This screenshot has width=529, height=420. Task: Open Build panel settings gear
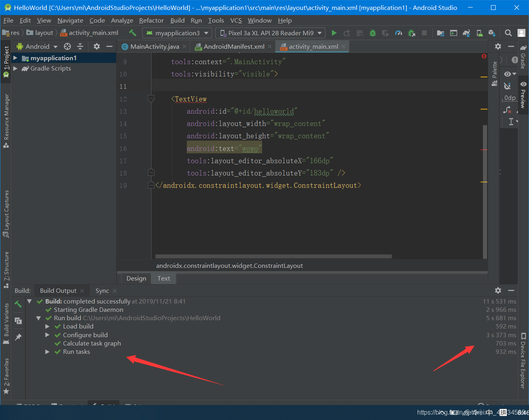[498, 290]
